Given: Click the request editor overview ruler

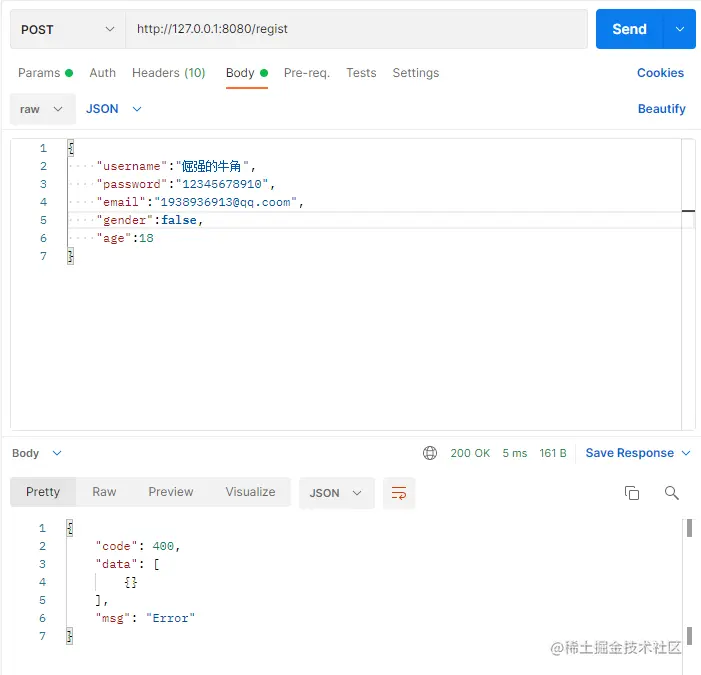Looking at the screenshot, I should 688,284.
